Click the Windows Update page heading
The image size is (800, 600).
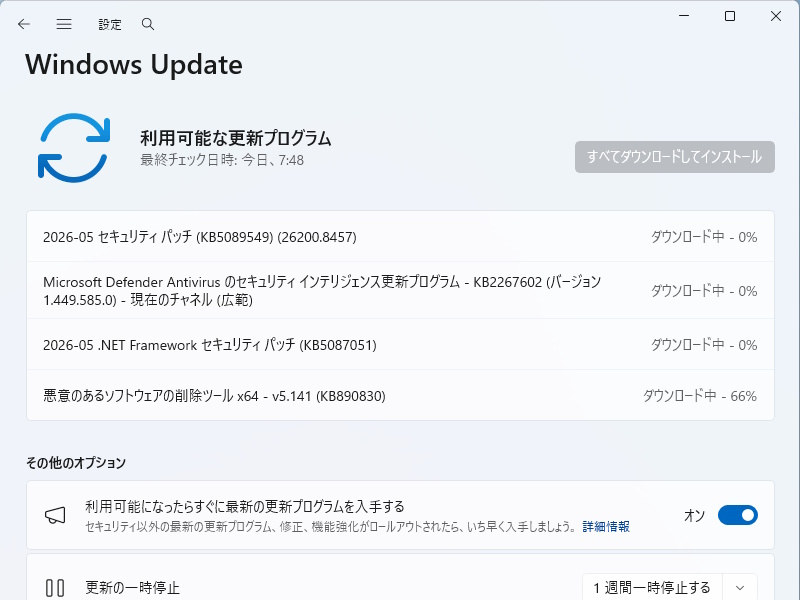(x=134, y=65)
